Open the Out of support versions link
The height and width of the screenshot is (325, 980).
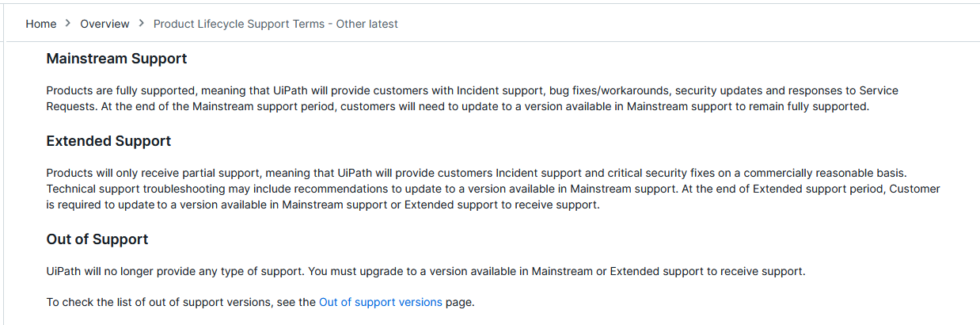click(x=381, y=302)
